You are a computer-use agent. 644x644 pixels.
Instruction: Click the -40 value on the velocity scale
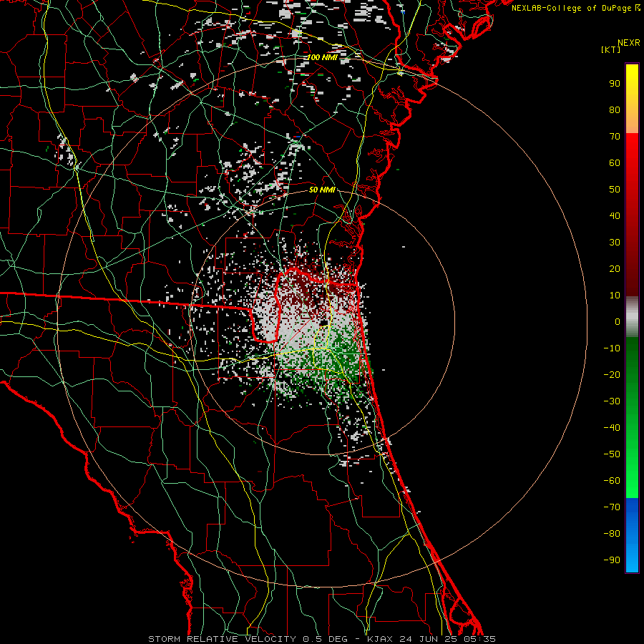pos(612,428)
